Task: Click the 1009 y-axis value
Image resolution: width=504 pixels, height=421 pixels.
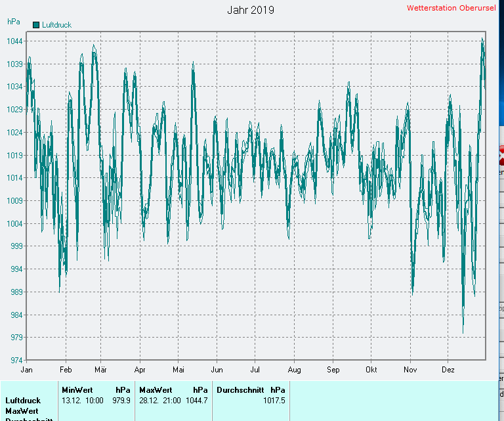Action: click(14, 201)
